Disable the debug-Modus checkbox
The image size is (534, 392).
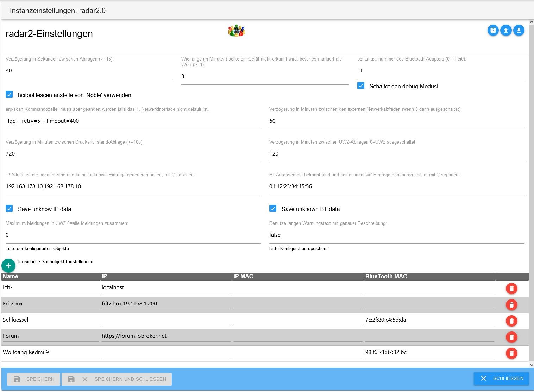[x=361, y=86]
